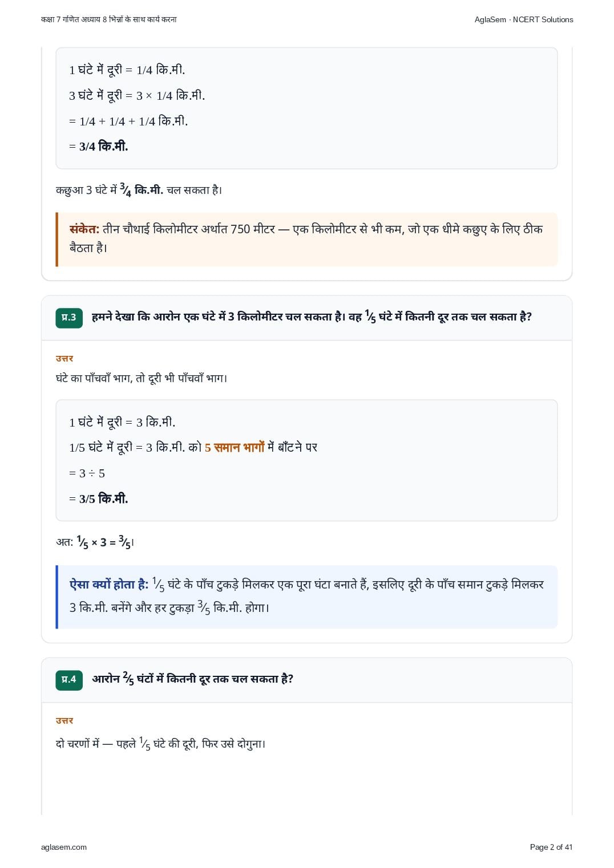Click the green प्र.3 question badge
This screenshot has width=614, height=868.
69,318
